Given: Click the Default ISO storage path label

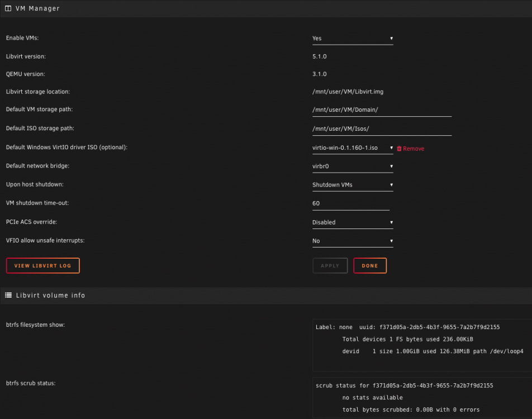Looking at the screenshot, I should coord(40,128).
